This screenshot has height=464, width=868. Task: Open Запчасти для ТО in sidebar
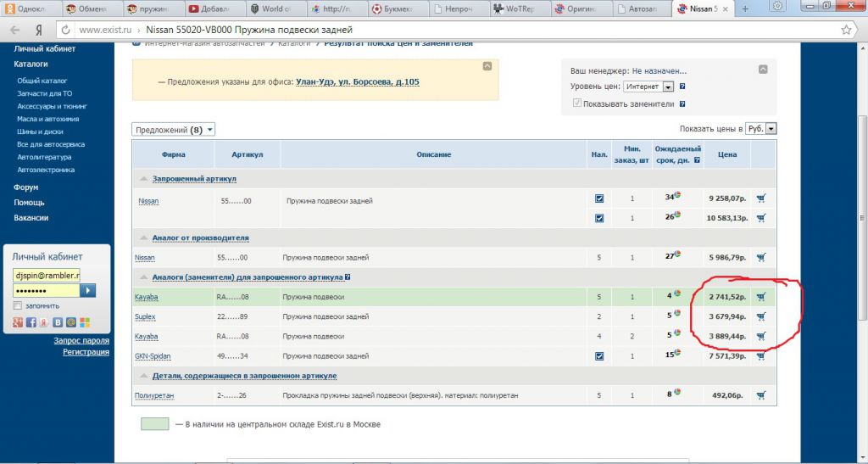[x=45, y=93]
